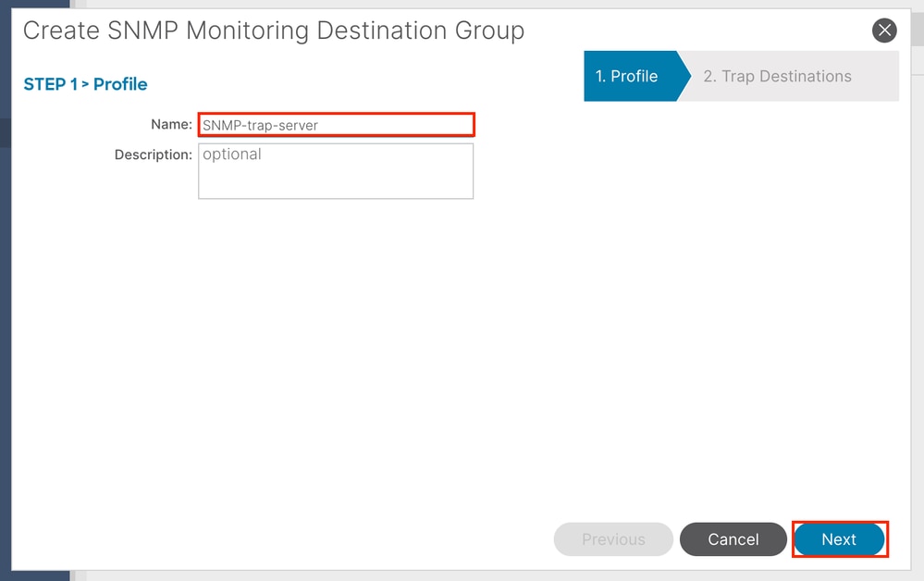
Task: Click the Description: field label
Action: coord(154,155)
